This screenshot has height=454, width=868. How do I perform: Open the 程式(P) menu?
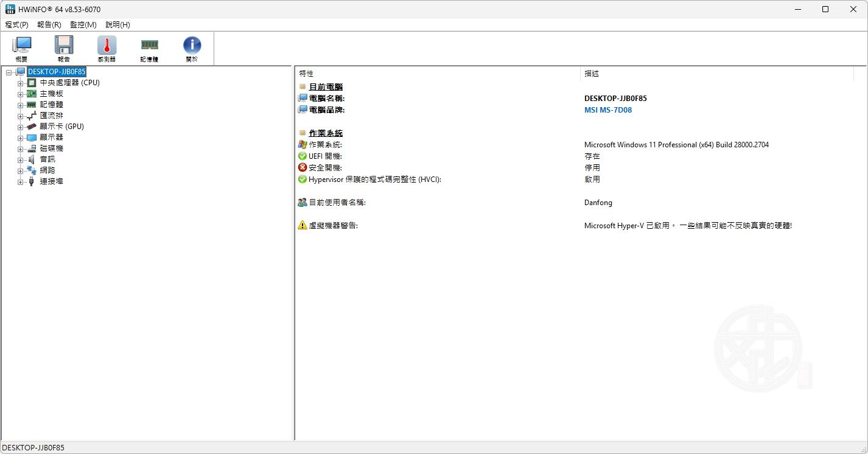[x=17, y=25]
